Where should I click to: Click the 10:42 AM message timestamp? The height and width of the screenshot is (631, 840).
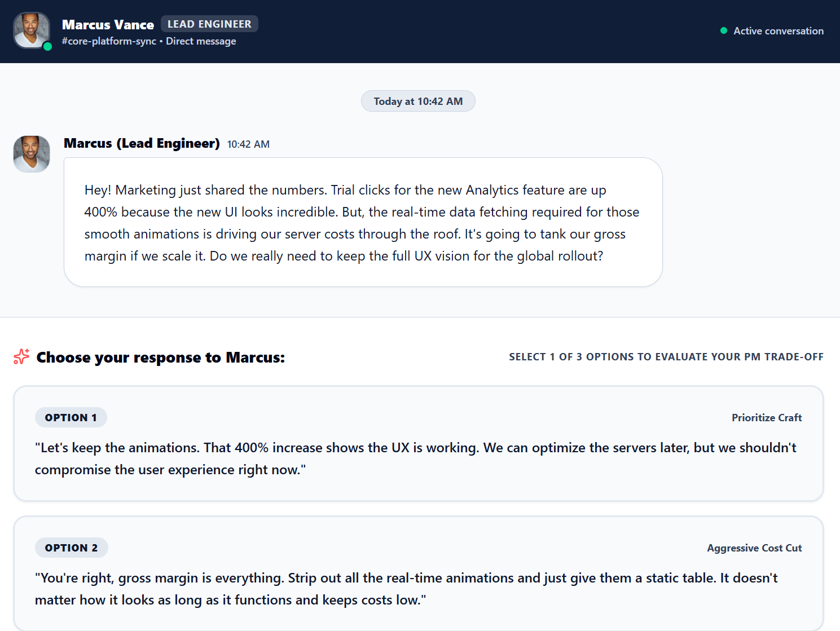click(x=248, y=144)
